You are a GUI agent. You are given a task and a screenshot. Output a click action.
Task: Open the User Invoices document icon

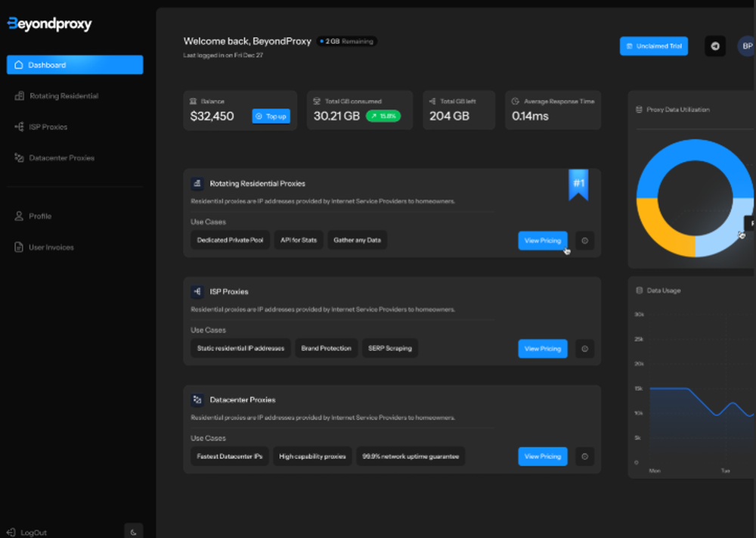click(17, 247)
